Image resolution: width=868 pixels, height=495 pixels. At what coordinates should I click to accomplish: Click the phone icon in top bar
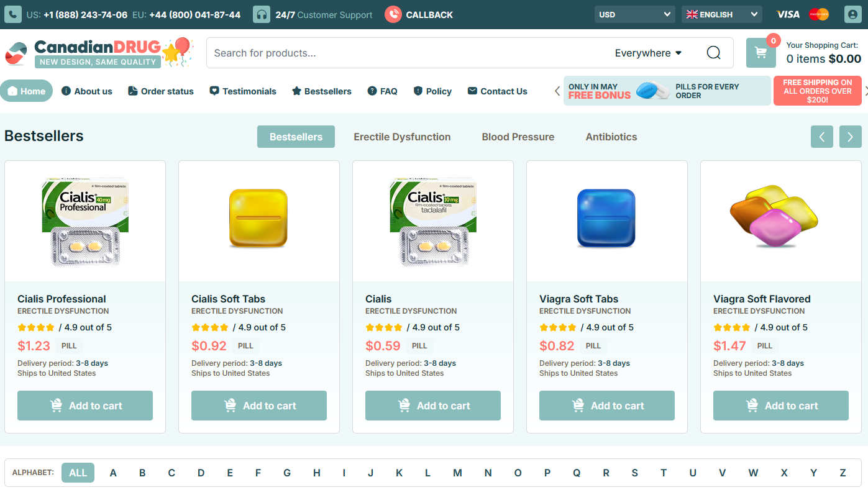[13, 14]
